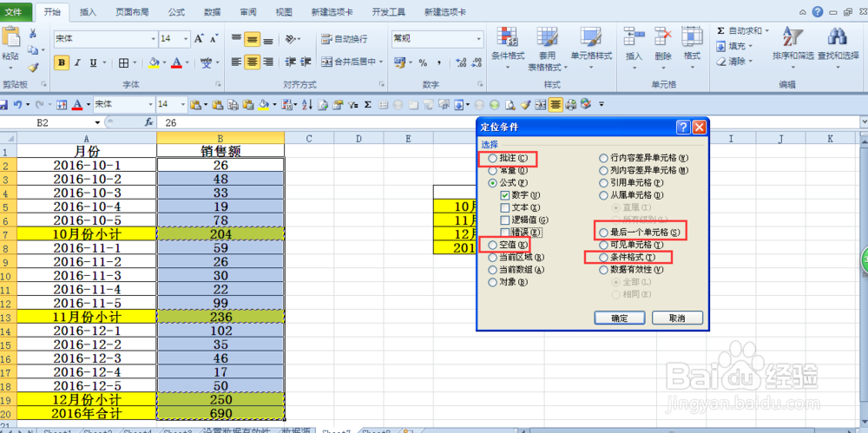
Task: Select the 当前区域 radio option
Action: click(492, 257)
